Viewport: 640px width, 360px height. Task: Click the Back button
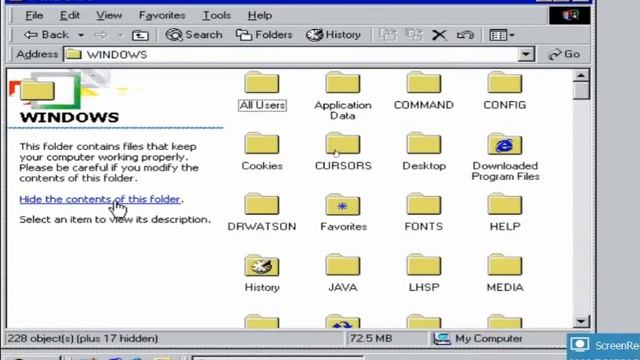pos(46,35)
